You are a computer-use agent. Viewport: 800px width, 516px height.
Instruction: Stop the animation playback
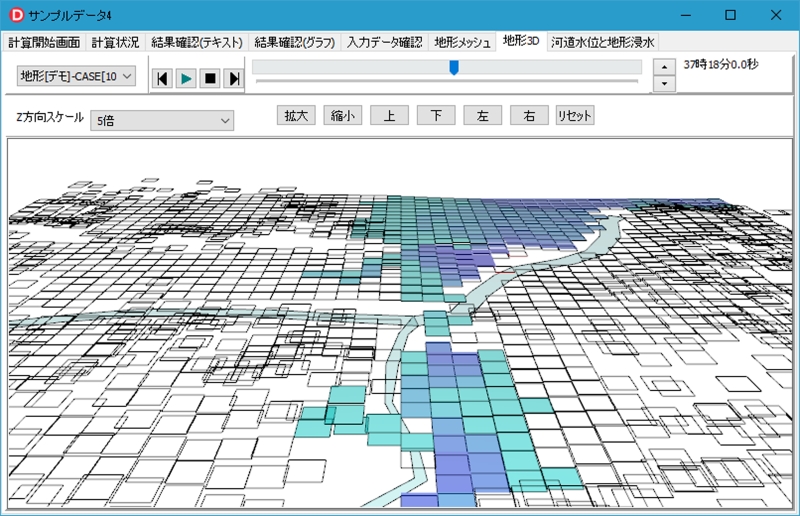click(x=210, y=78)
